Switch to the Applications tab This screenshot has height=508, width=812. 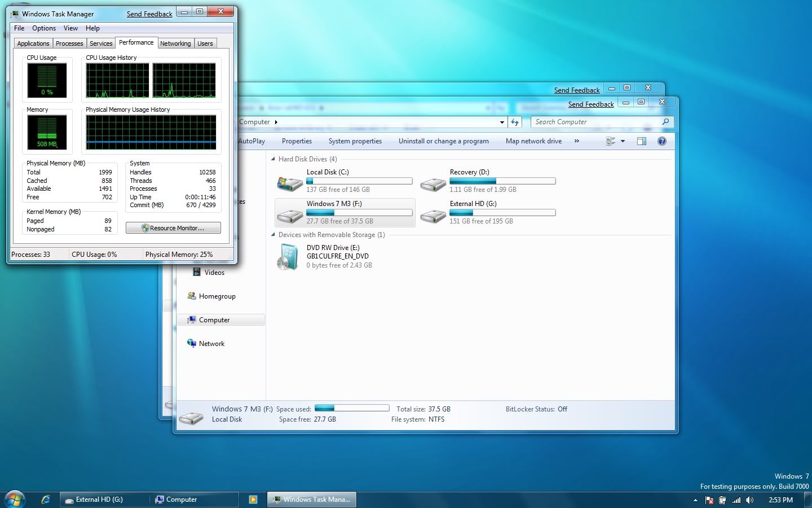33,43
